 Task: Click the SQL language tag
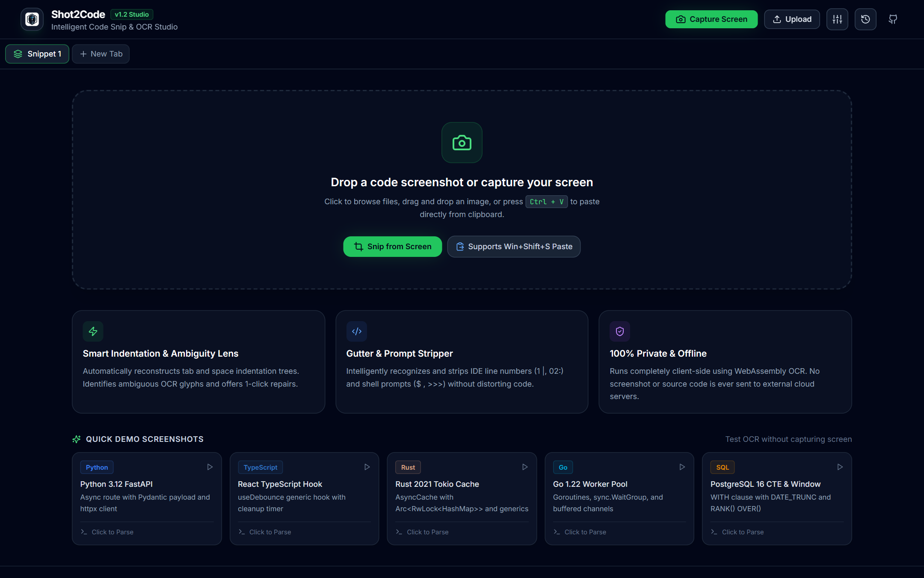click(x=723, y=468)
